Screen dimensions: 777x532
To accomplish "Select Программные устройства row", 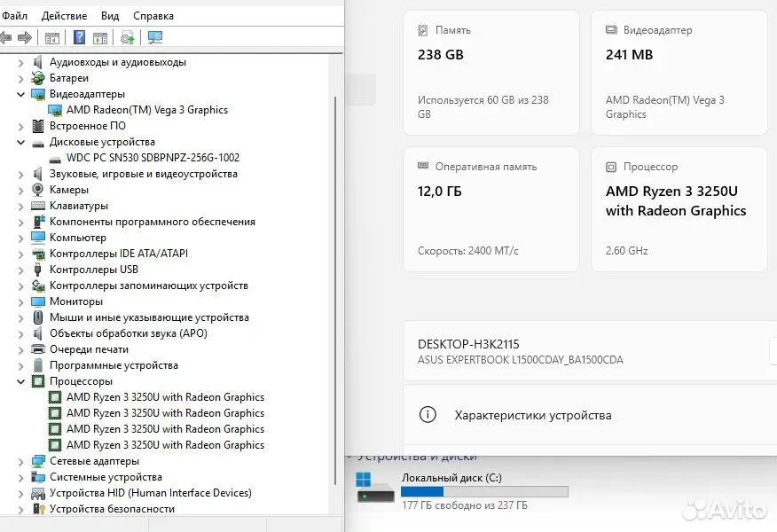I will (x=114, y=365).
